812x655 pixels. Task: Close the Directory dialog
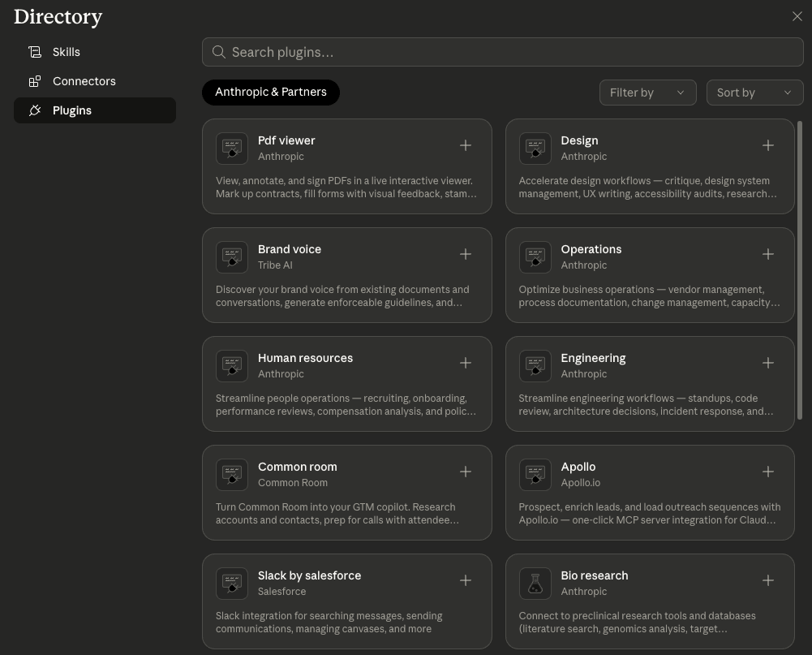pyautogui.click(x=797, y=16)
